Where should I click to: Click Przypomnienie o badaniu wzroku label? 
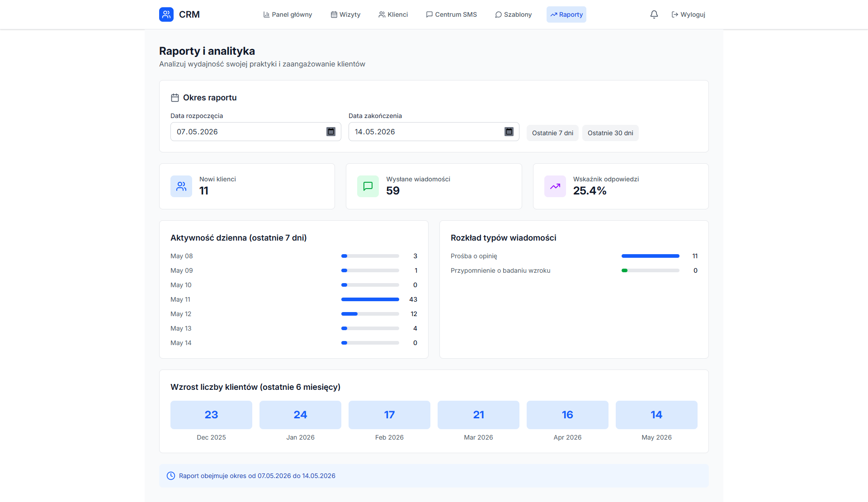[x=500, y=270]
